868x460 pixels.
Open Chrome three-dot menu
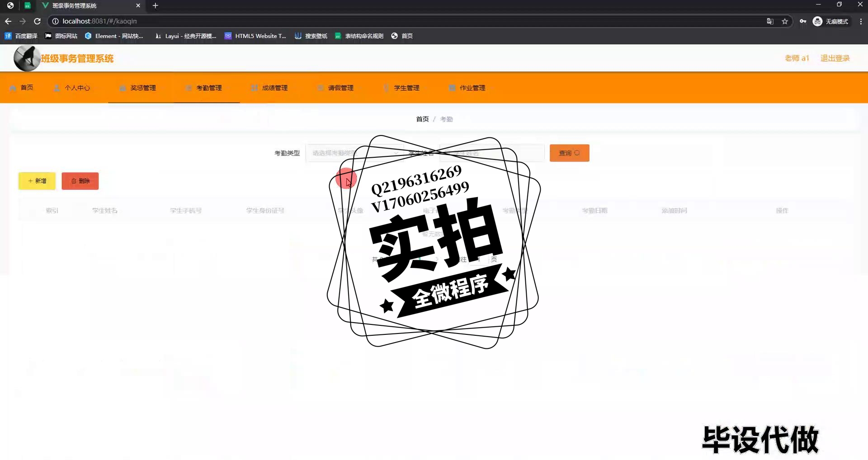(861, 21)
